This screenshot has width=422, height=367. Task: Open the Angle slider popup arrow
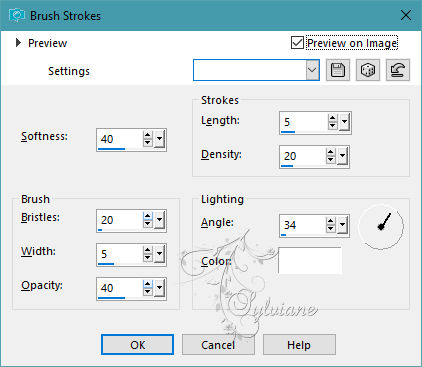(x=342, y=225)
